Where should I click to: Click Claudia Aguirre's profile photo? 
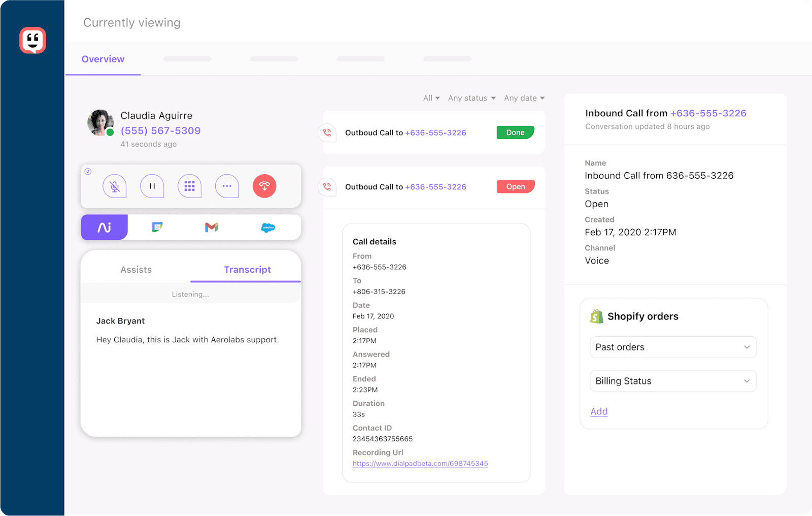(x=100, y=123)
